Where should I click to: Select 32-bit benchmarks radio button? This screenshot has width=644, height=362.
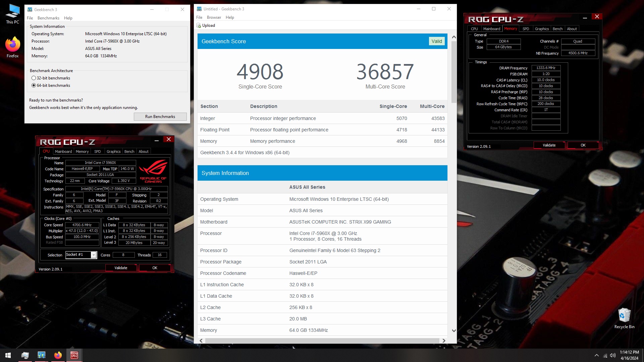click(x=34, y=78)
